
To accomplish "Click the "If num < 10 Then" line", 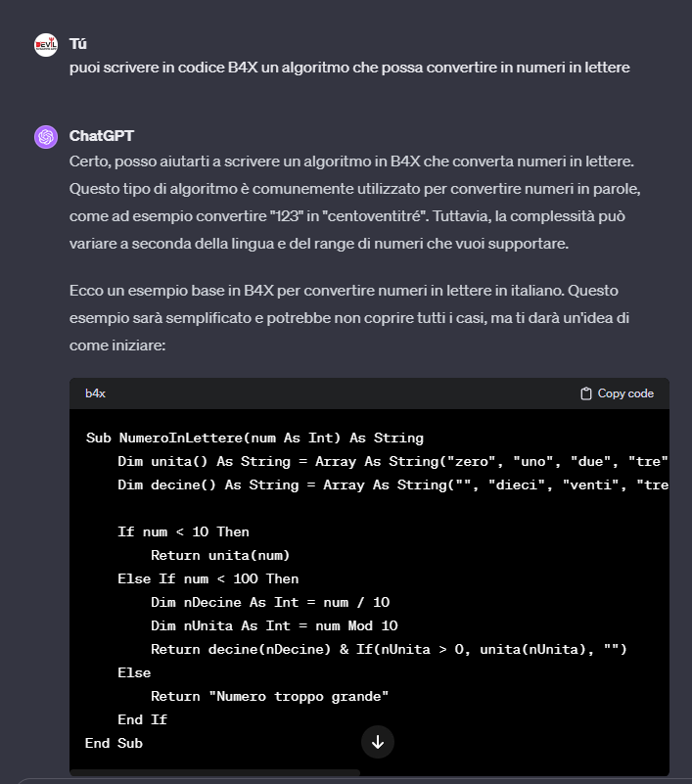I will coord(183,531).
